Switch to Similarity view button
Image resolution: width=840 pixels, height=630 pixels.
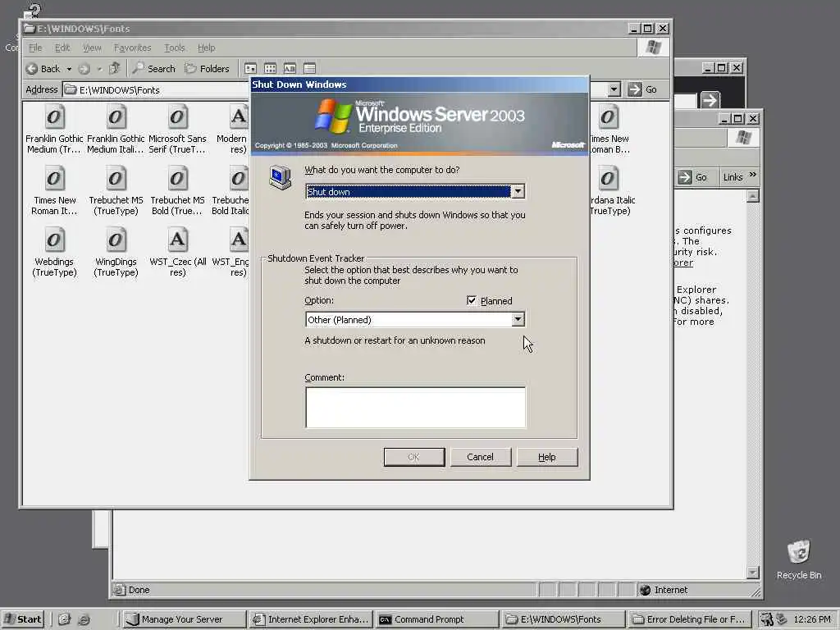(x=290, y=69)
